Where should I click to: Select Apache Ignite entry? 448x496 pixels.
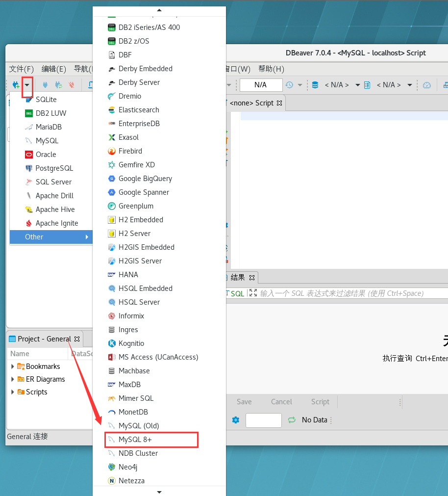pos(51,223)
